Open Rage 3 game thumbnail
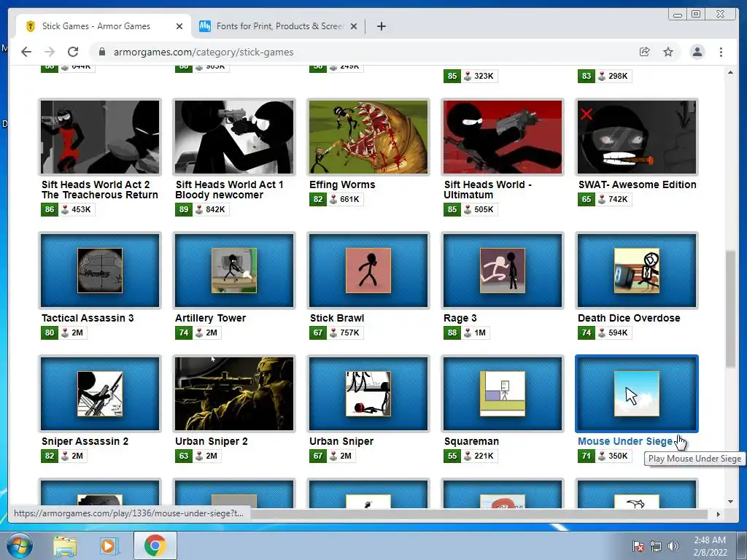 (x=503, y=271)
